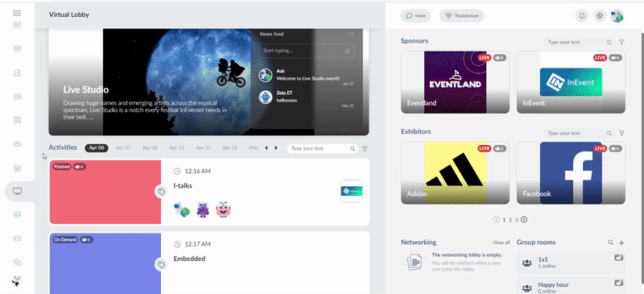Select the Apr 06 date tab

(97, 148)
